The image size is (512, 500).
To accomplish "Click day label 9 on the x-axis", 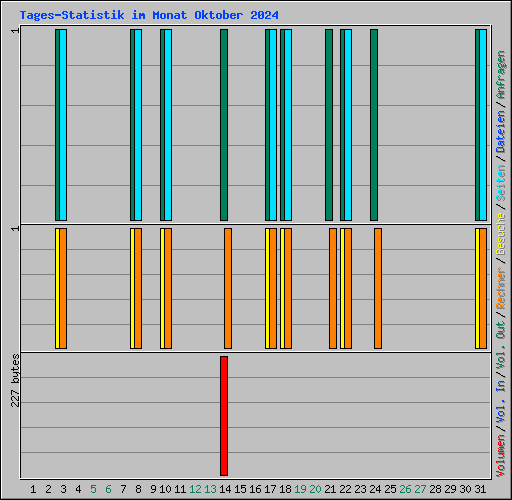I will coord(153,489).
